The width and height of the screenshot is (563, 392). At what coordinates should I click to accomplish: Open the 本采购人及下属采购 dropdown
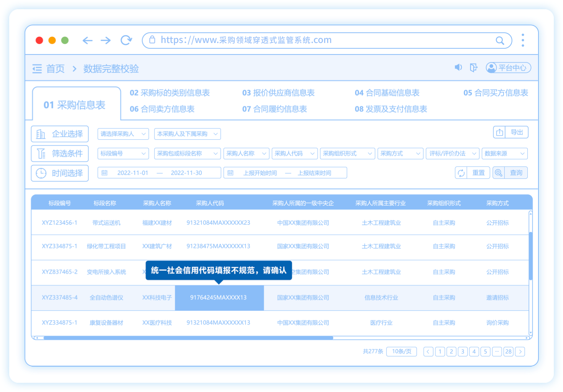[x=187, y=134]
